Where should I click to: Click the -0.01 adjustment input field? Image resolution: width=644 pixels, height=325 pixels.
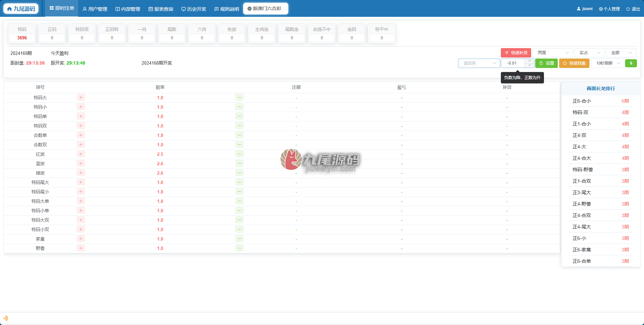[x=513, y=63]
